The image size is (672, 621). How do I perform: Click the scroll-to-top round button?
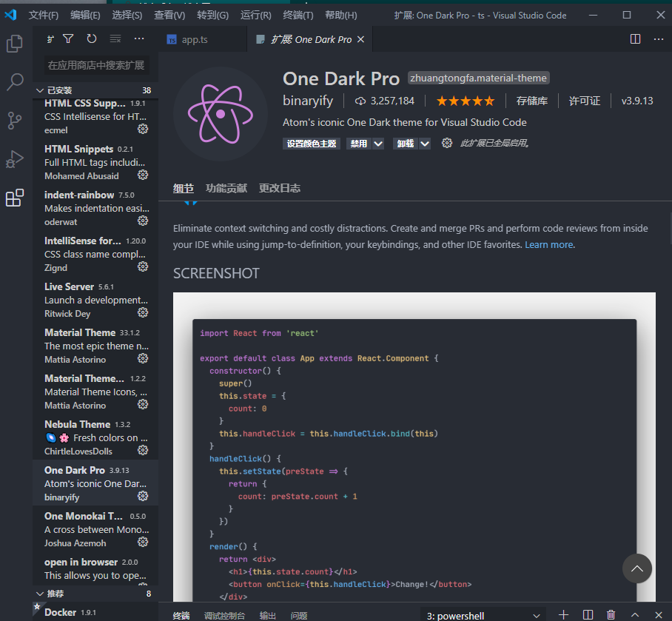click(637, 568)
